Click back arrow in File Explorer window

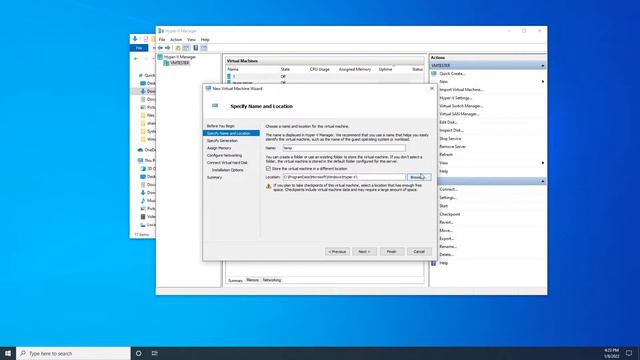click(136, 59)
